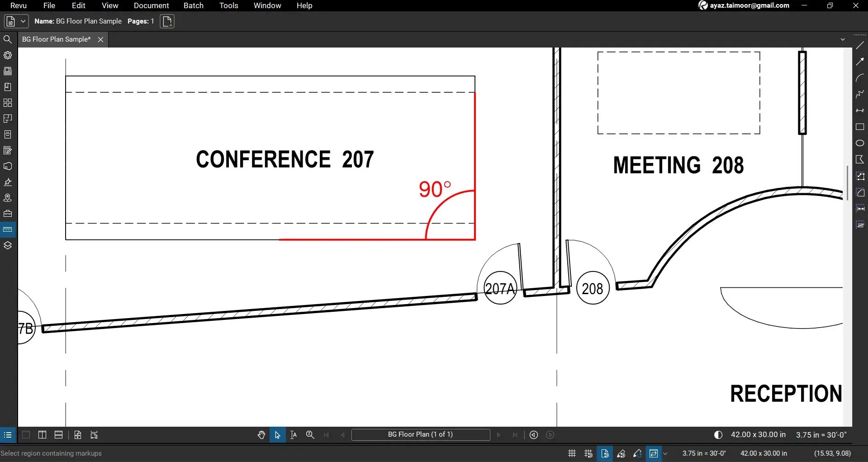This screenshot has height=462, width=868.
Task: Select the Arc markup tool
Action: coord(860,78)
